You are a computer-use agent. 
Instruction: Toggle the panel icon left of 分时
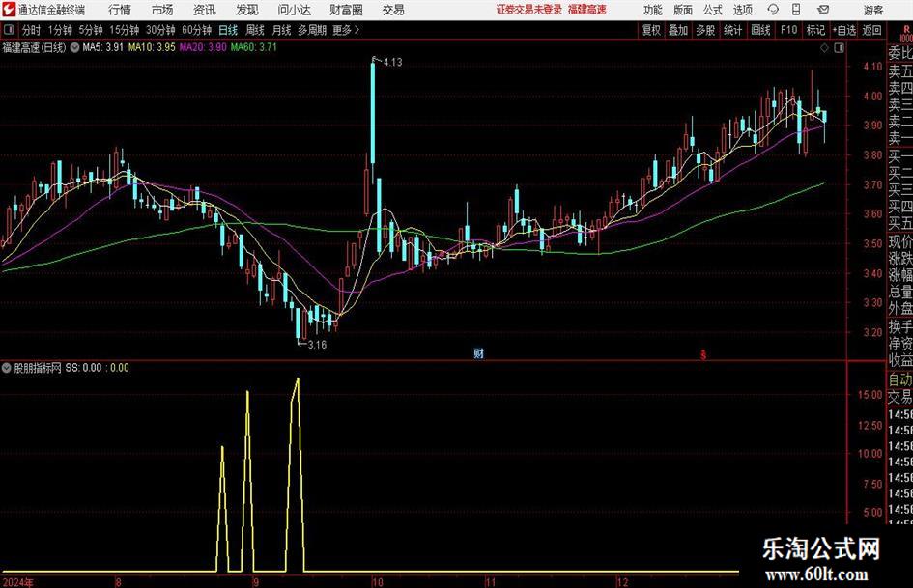[x=8, y=30]
